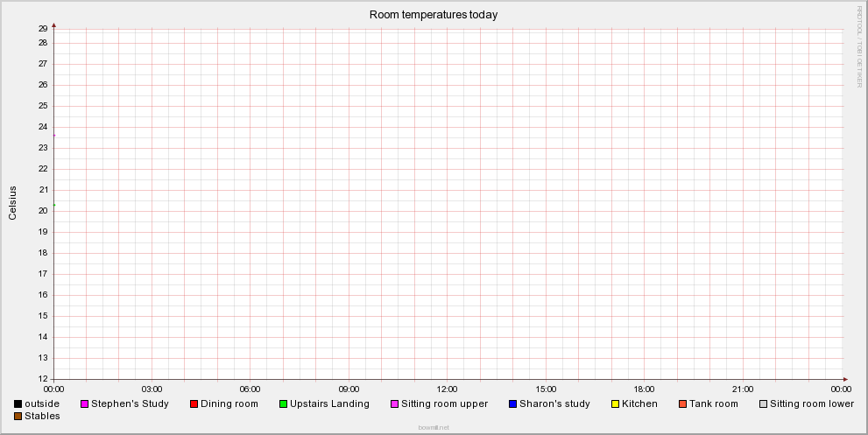
Task: Click the green data point near 20 degrees
Action: [x=54, y=205]
